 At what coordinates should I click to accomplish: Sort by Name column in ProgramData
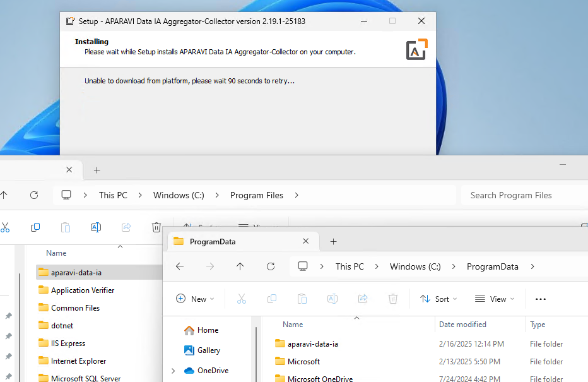[293, 324]
